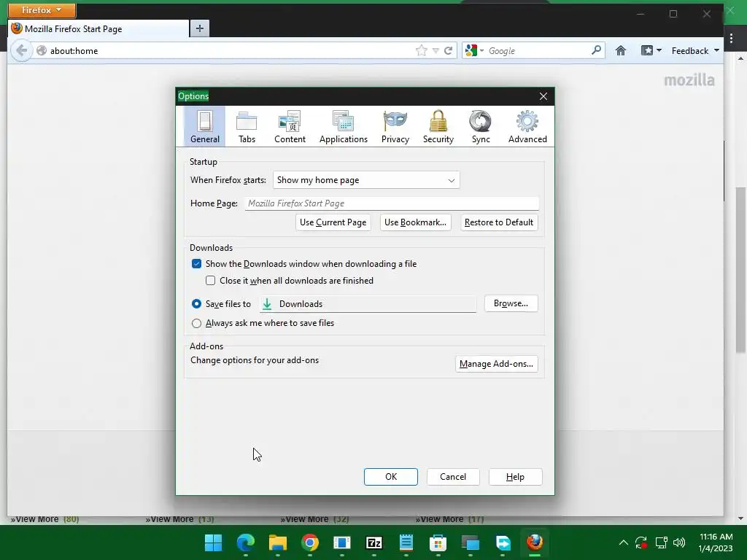The image size is (747, 560).
Task: Close the Options dialog with X
Action: point(543,96)
